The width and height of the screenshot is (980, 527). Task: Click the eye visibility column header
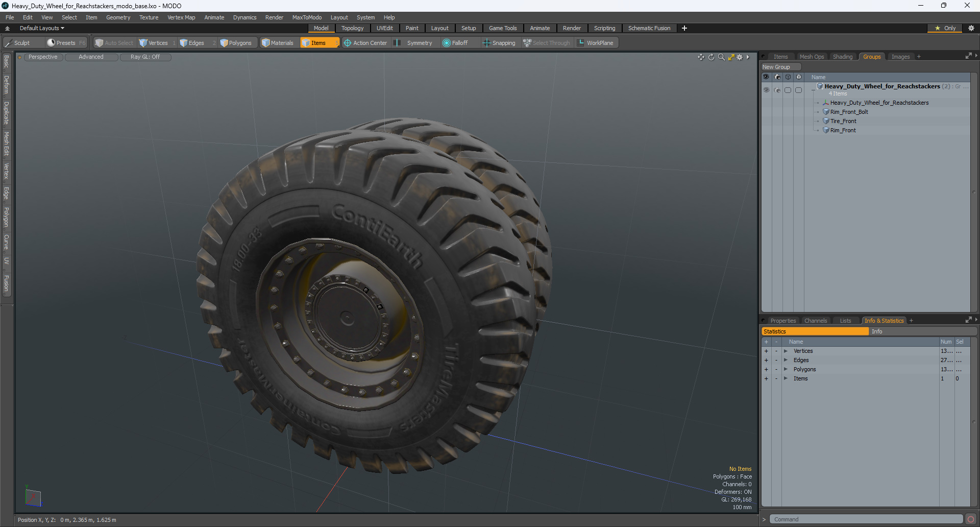tap(766, 77)
